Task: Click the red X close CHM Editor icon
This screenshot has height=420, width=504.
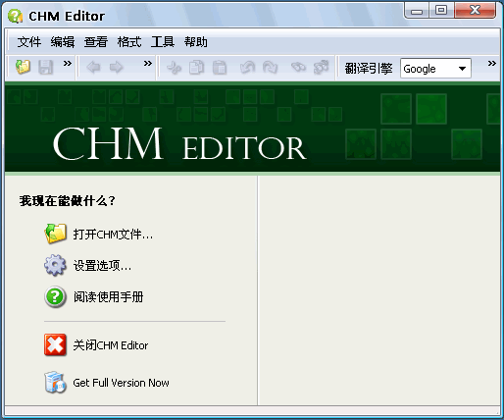Action: tap(55, 344)
